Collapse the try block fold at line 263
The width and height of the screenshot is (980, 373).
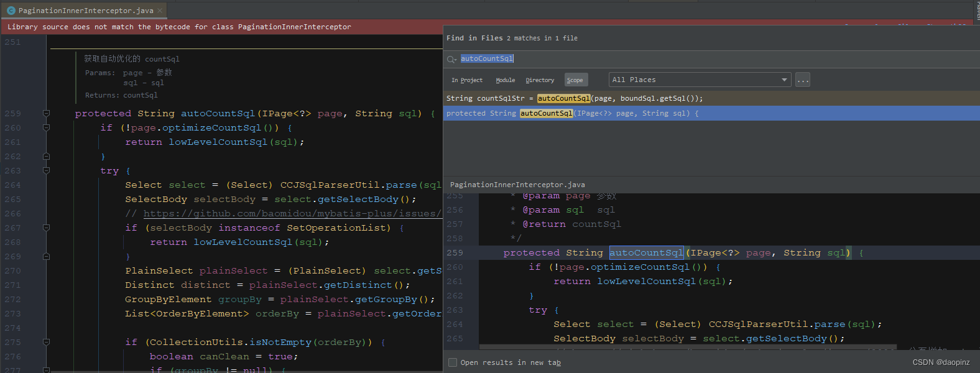[46, 170]
